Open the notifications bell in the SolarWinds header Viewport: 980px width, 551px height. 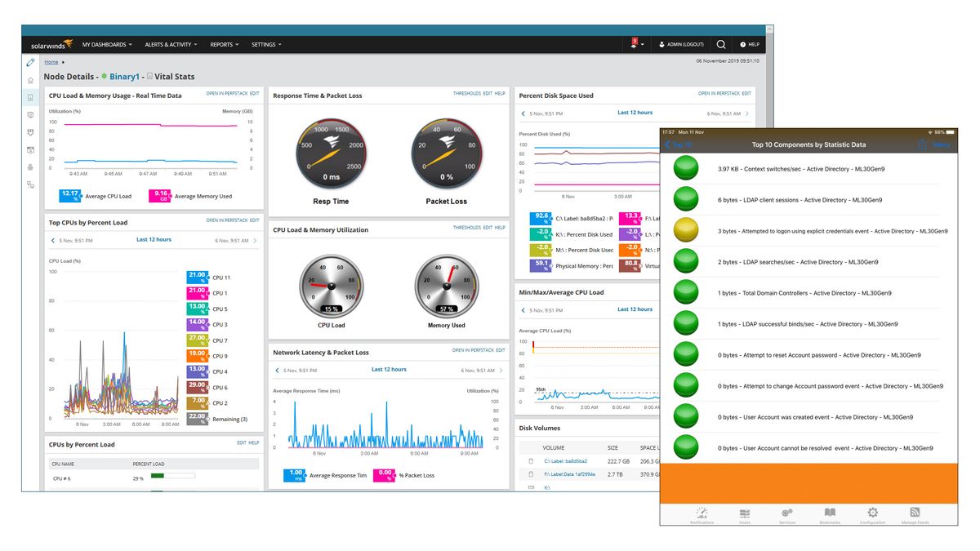pyautogui.click(x=636, y=44)
